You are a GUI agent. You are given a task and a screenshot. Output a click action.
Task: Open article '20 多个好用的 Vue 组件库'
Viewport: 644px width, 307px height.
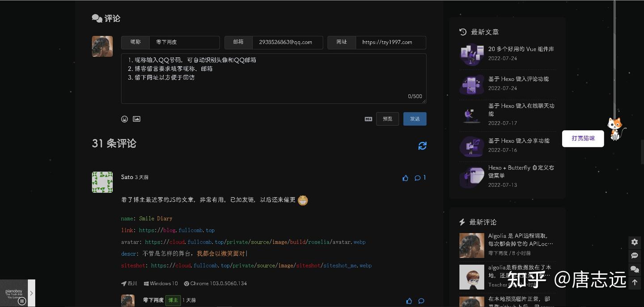click(x=522, y=48)
